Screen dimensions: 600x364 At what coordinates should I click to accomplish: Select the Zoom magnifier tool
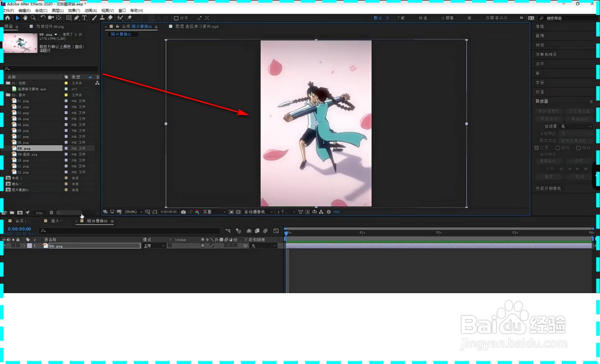(33, 18)
